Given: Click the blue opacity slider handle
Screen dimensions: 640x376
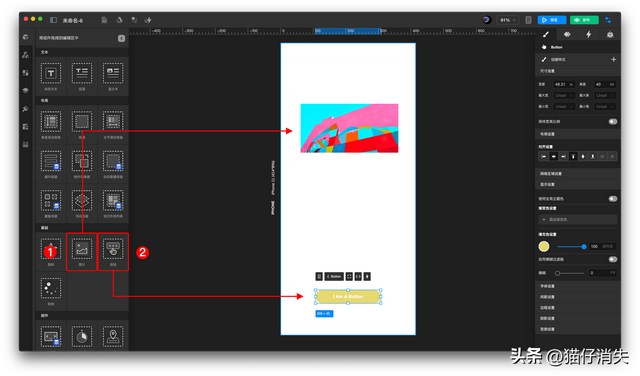Looking at the screenshot, I should pyautogui.click(x=584, y=246).
